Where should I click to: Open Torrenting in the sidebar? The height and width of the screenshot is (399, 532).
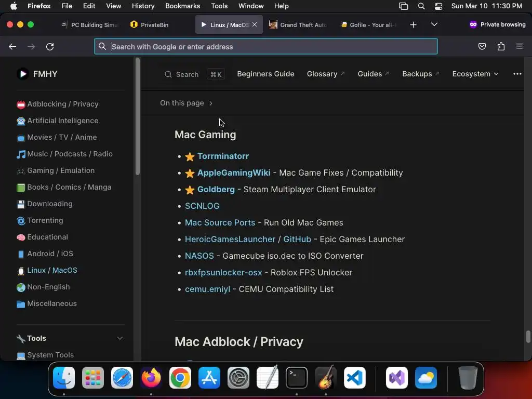[x=39, y=220]
